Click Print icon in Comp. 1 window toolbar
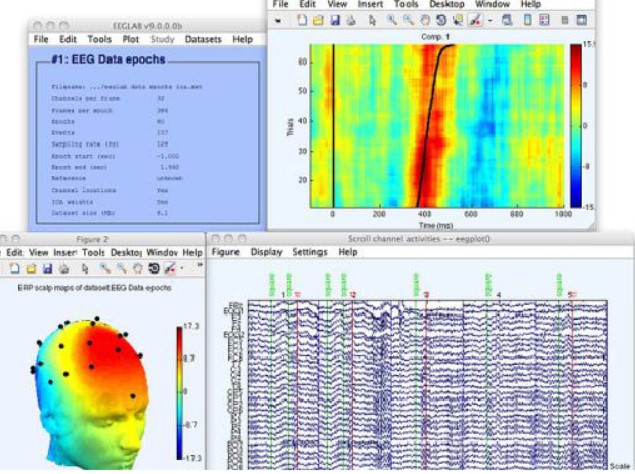Viewport: 635px width, 474px height. pos(351,20)
